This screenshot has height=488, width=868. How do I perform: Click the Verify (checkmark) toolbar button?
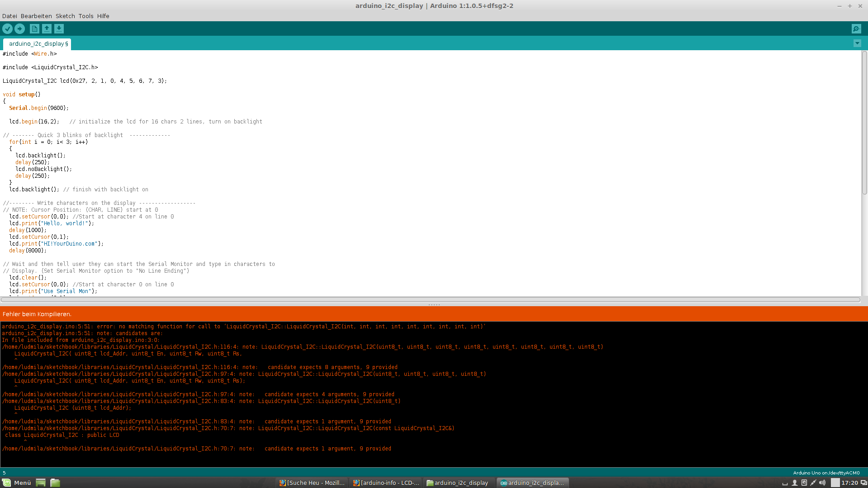[7, 29]
